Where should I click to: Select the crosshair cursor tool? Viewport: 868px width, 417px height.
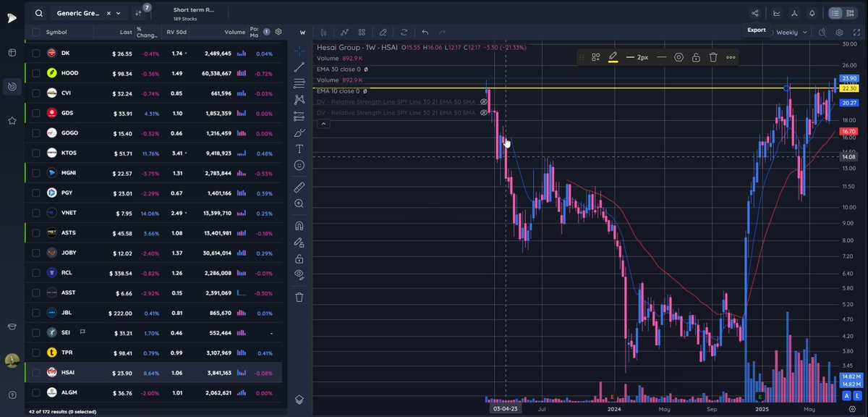pos(299,51)
